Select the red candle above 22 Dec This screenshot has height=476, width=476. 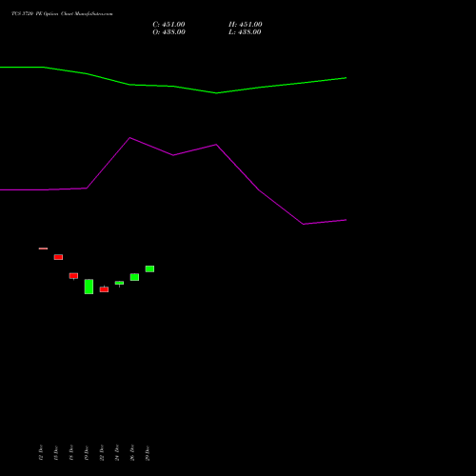[x=104, y=289]
